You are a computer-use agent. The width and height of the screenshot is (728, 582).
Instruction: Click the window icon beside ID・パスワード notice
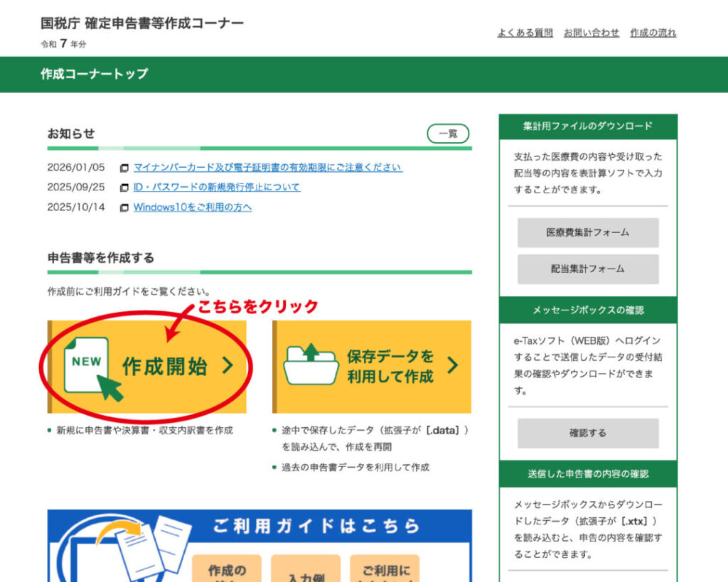pyautogui.click(x=124, y=188)
